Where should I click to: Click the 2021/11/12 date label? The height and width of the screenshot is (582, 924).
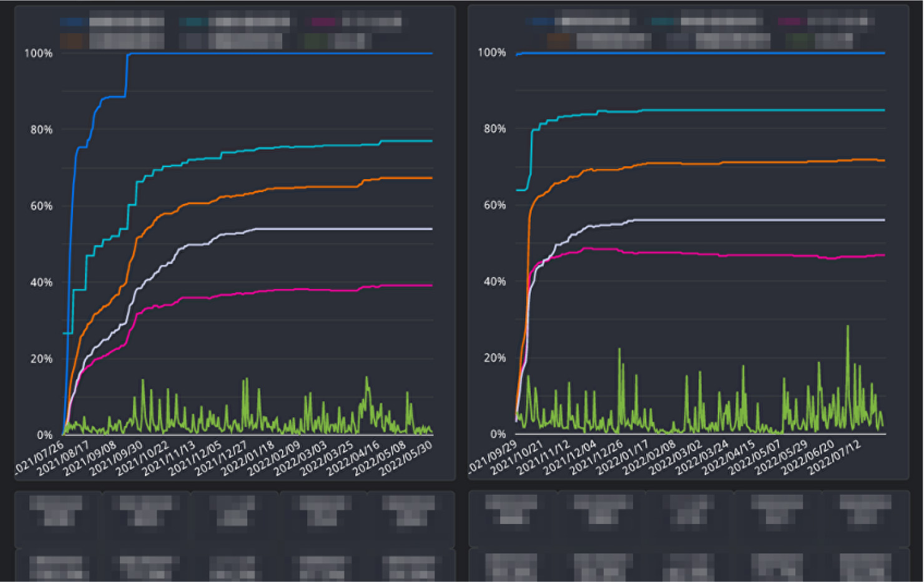point(543,458)
